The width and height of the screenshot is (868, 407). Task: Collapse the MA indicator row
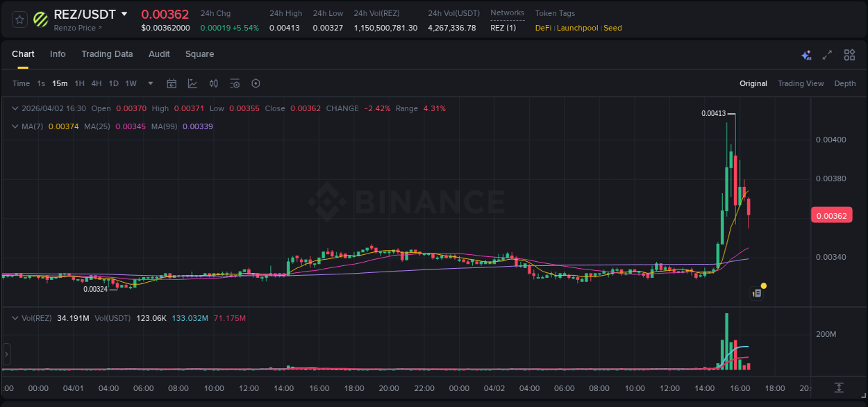point(15,126)
